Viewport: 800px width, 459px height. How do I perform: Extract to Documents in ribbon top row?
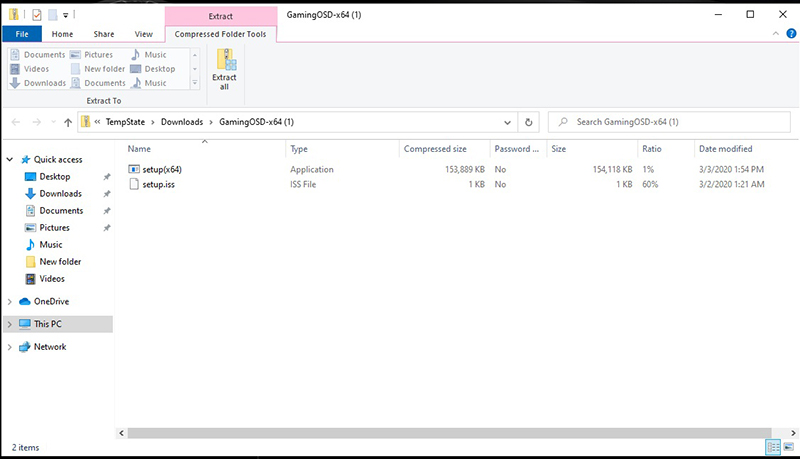point(38,55)
